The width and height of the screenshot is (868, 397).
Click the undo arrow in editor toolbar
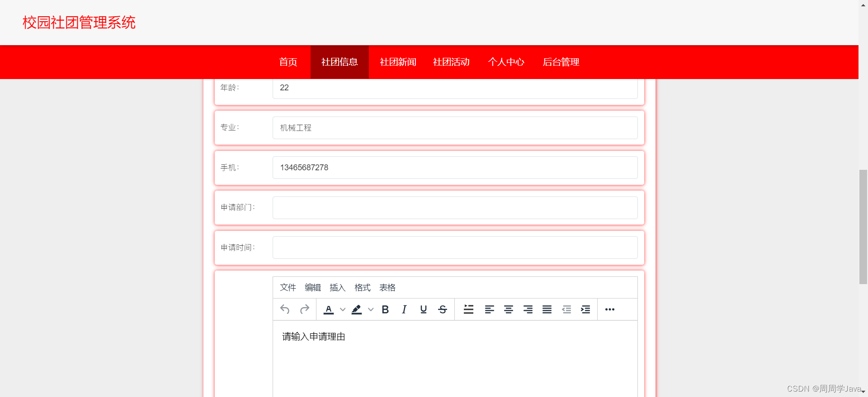pos(285,309)
